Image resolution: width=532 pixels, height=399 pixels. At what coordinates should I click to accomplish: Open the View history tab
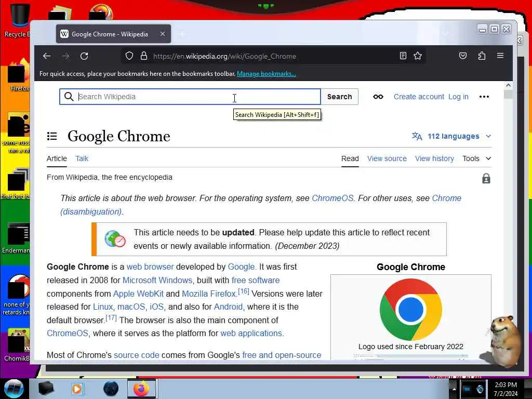click(434, 158)
